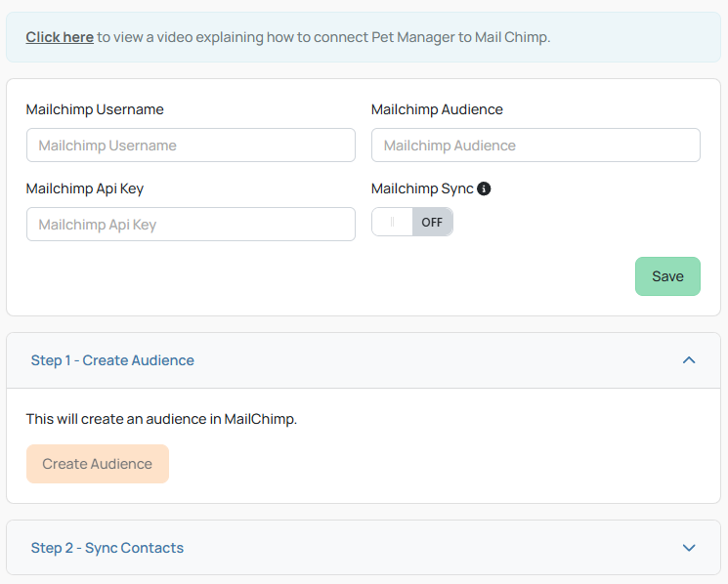728x584 pixels.
Task: Click the Mailchimp Sync info icon
Action: point(484,188)
